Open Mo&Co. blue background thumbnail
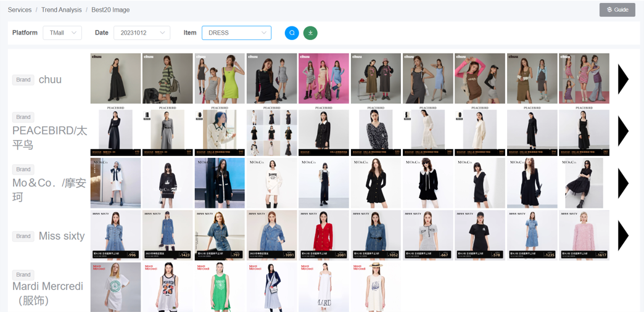 (220, 183)
